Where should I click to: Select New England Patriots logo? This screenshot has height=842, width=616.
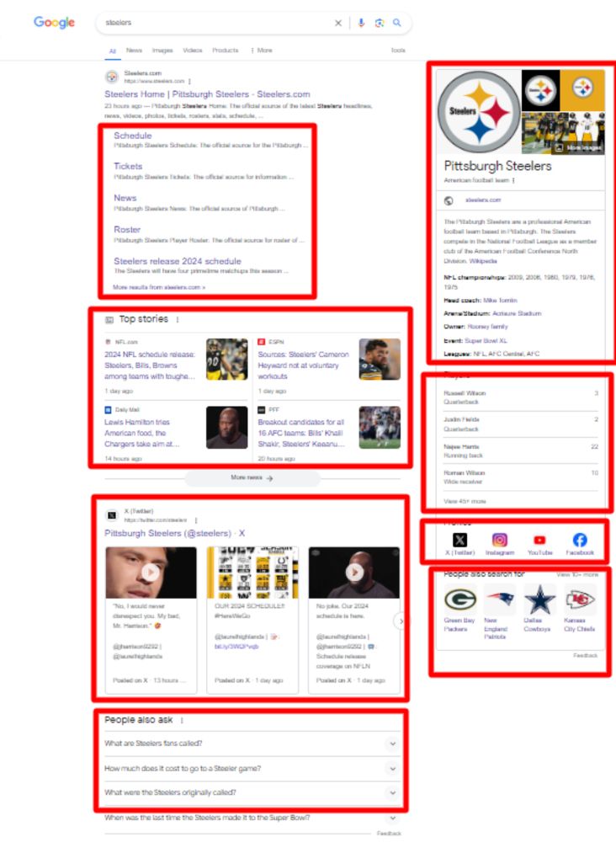click(500, 598)
